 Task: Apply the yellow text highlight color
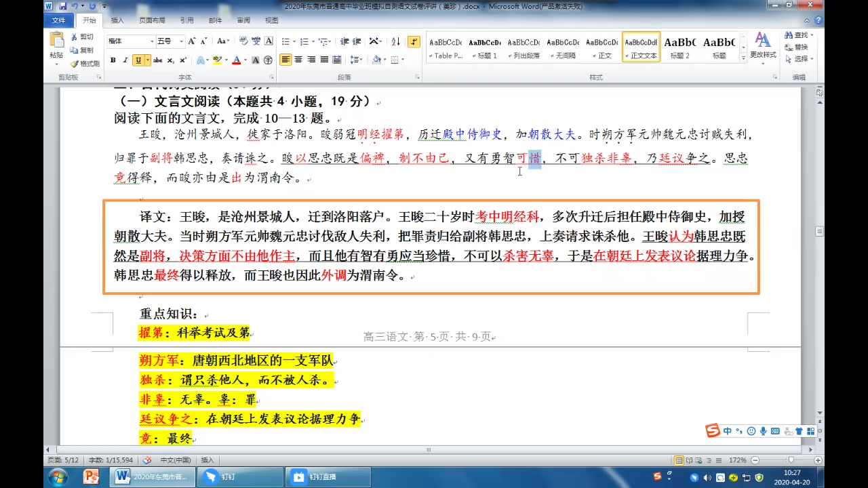point(217,60)
